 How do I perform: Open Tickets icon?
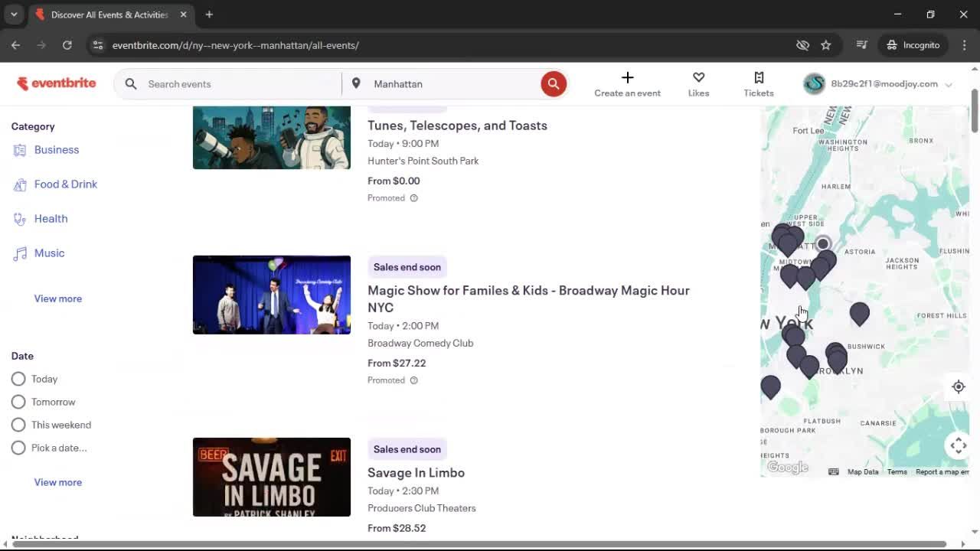coord(759,78)
